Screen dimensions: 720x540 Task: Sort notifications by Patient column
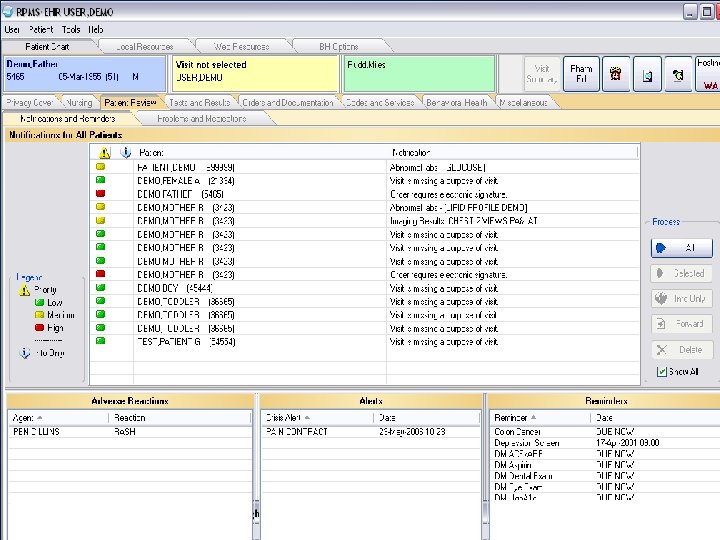(260, 153)
